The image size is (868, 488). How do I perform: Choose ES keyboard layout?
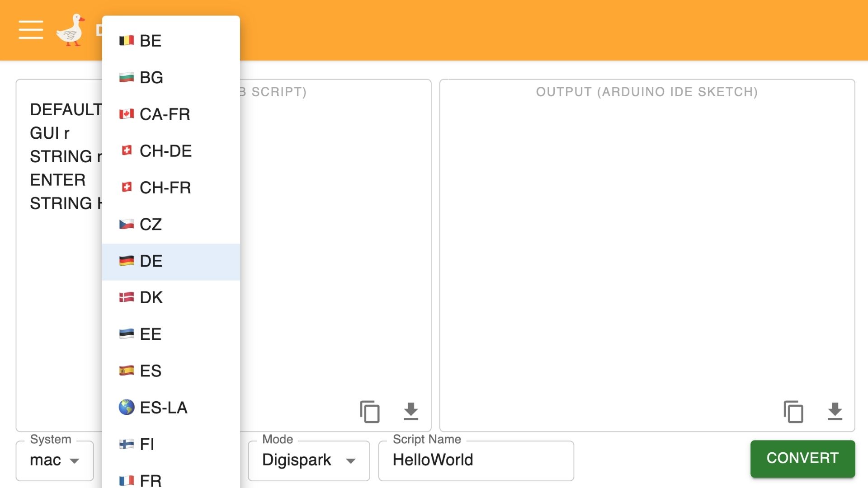(x=171, y=371)
